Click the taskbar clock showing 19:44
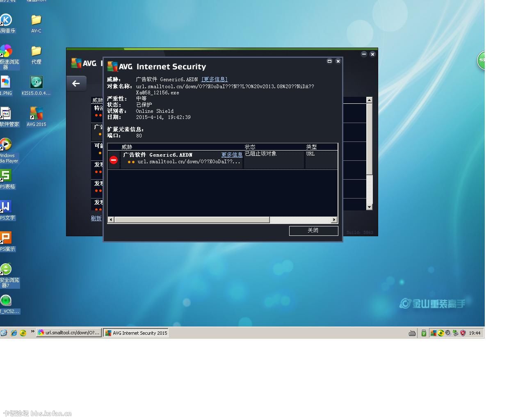Screen dimensions: 525x420 tap(475, 333)
